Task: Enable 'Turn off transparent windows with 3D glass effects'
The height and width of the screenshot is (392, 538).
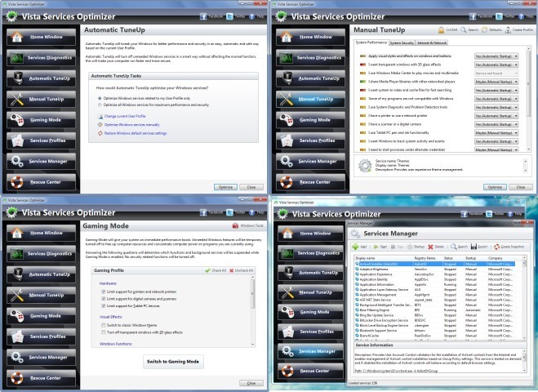Action: 104,332
